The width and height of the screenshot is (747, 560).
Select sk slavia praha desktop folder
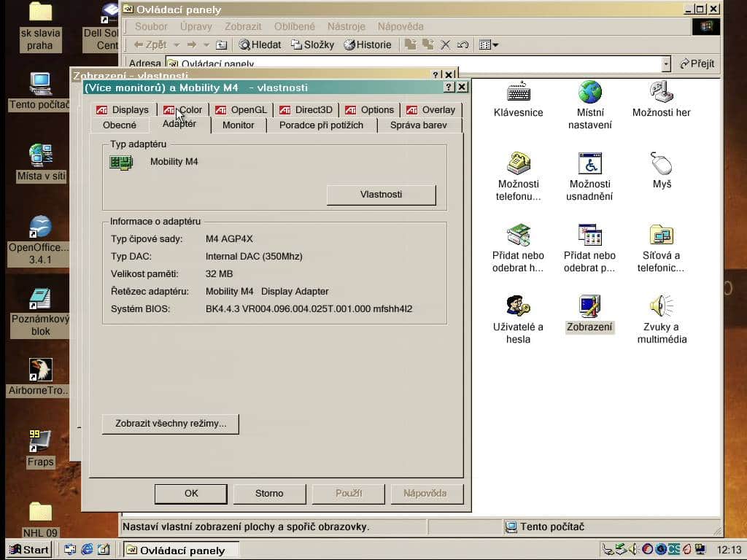pyautogui.click(x=40, y=26)
